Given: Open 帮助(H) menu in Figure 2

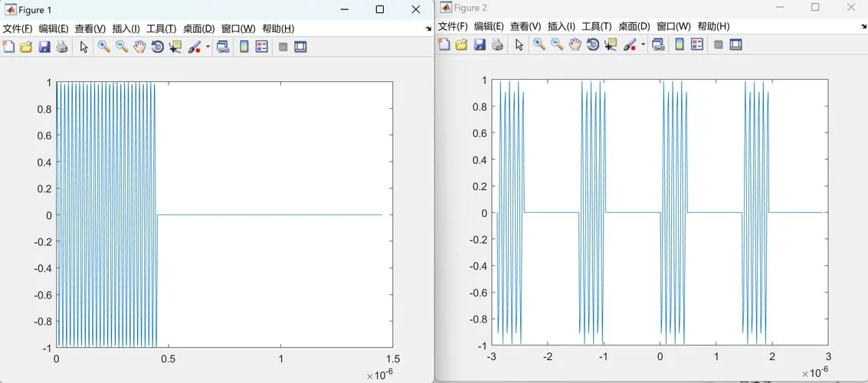Looking at the screenshot, I should coord(713,26).
